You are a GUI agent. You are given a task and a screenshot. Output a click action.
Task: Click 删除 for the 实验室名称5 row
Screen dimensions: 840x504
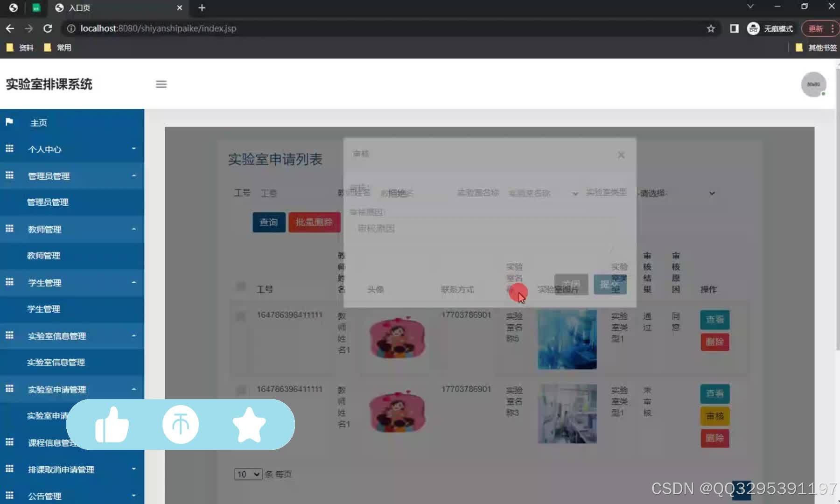[x=714, y=342]
